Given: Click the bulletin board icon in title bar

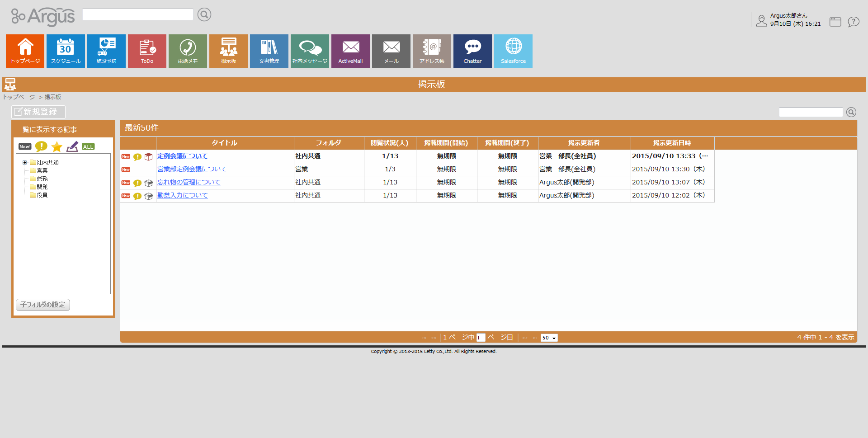Looking at the screenshot, I should [10, 85].
